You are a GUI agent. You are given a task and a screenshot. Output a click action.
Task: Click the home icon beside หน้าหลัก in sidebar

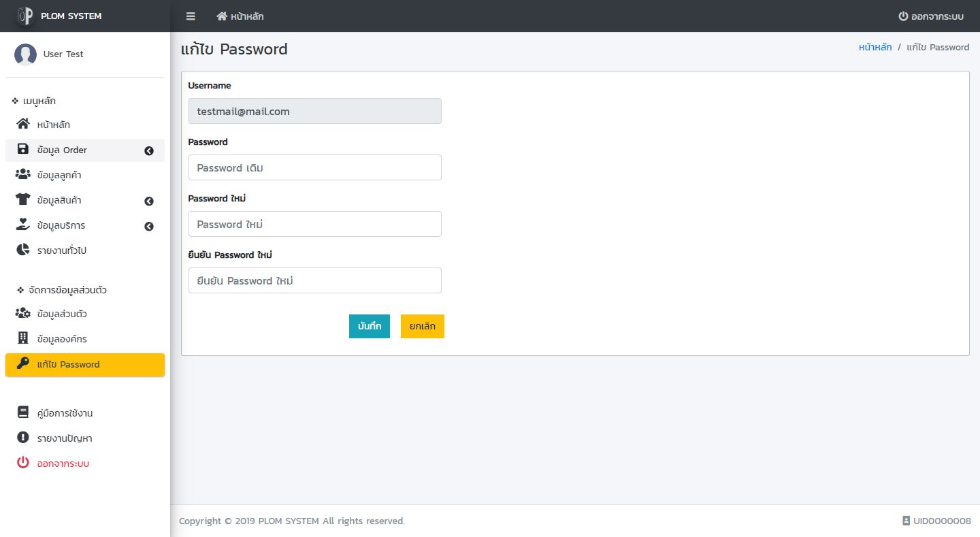(x=23, y=125)
